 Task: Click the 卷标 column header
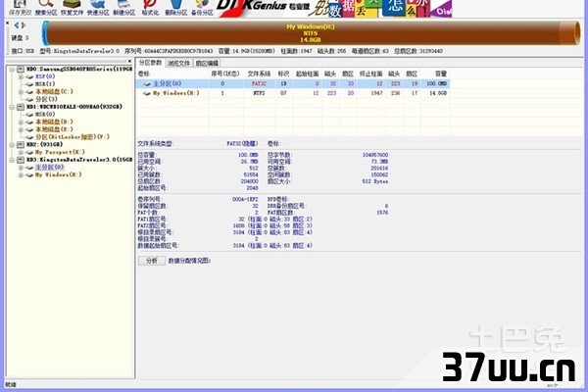click(144, 73)
